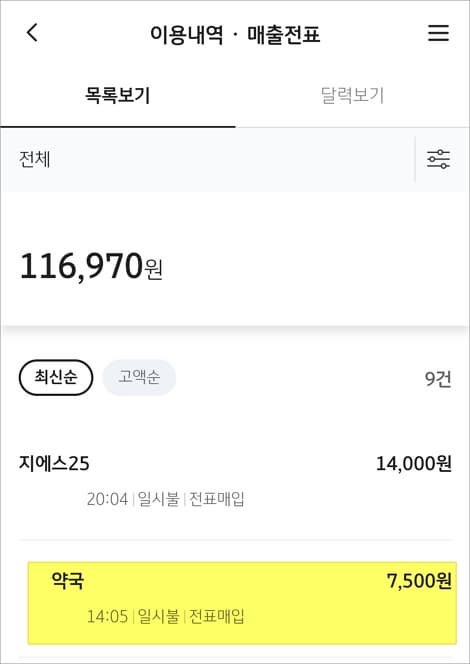Tap the 14,000원 amount for 지에스25
The image size is (470, 664).
[414, 464]
